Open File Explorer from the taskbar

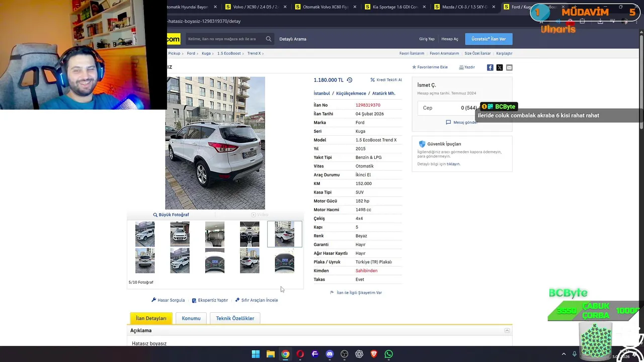pyautogui.click(x=271, y=354)
